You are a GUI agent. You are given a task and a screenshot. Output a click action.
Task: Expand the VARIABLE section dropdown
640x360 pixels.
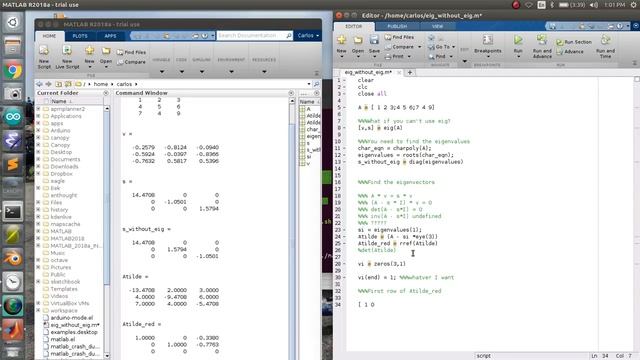(162, 72)
